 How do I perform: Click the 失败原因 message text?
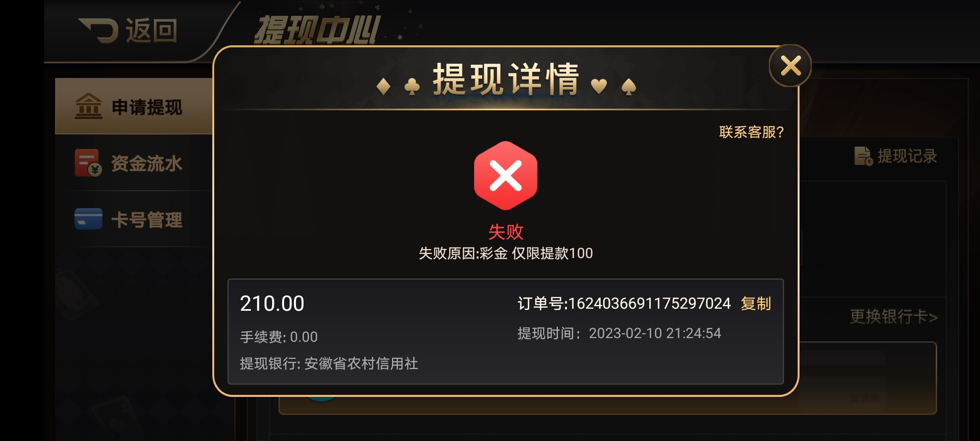pyautogui.click(x=506, y=253)
